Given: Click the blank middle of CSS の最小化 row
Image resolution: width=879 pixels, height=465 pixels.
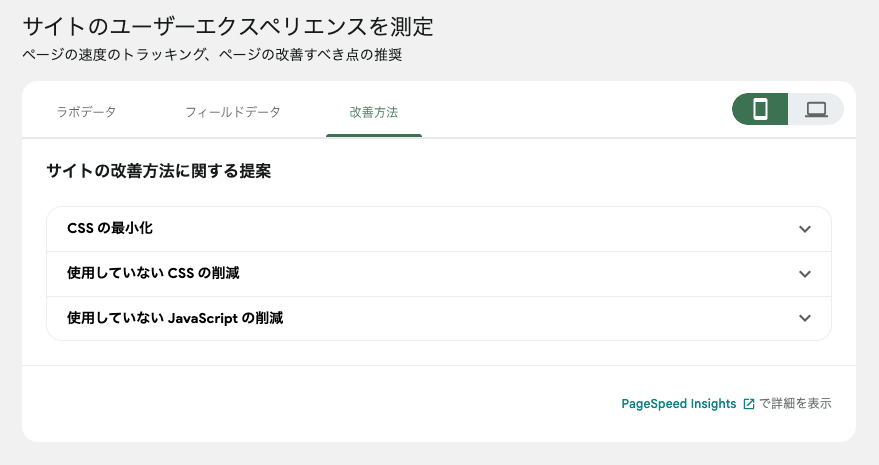Looking at the screenshot, I should (x=450, y=229).
